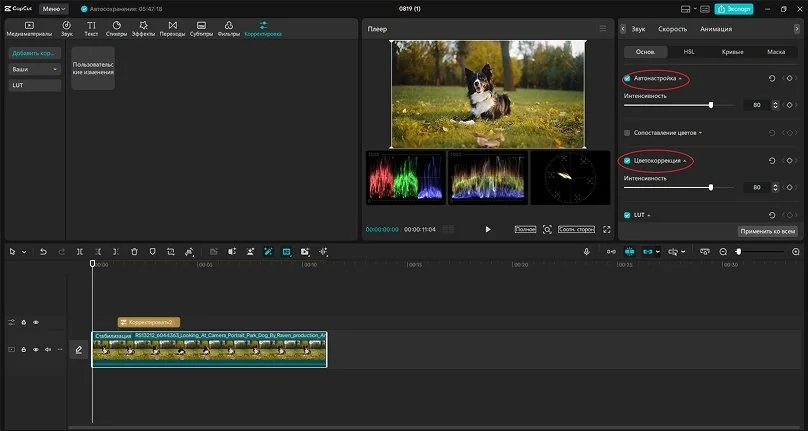The image size is (808, 431).
Task: Click the Полное quality button in player
Action: click(525, 229)
